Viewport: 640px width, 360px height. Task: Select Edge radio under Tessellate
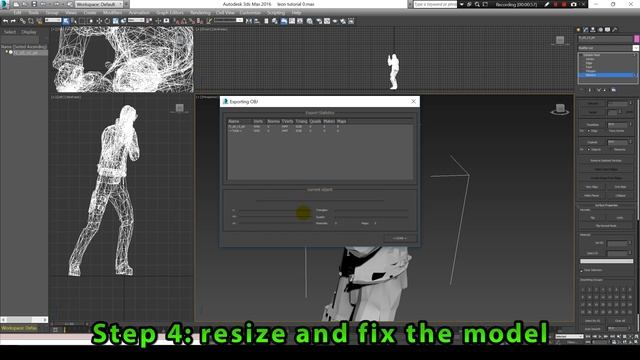(589, 131)
